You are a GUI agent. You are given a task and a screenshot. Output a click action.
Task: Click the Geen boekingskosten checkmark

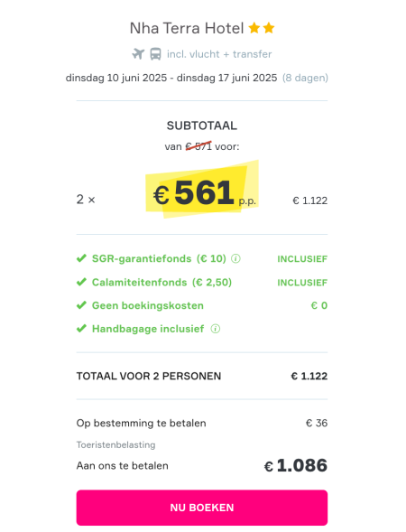coord(81,305)
